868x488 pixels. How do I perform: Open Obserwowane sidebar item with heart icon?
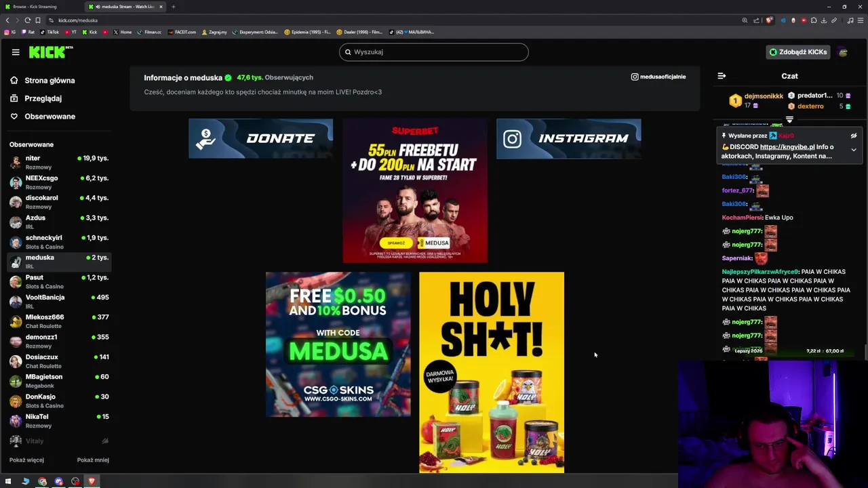50,117
